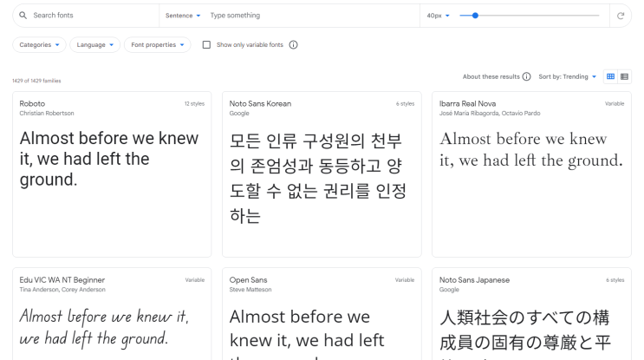The image size is (644, 360).
Task: Open the Sort by: Trending dropdown
Action: [567, 77]
